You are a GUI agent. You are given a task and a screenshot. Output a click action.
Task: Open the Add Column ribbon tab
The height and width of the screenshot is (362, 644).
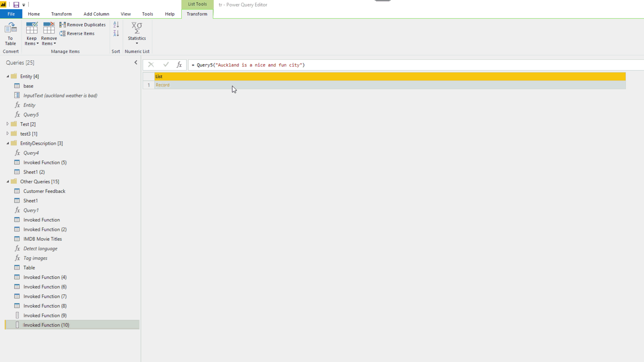pyautogui.click(x=96, y=14)
